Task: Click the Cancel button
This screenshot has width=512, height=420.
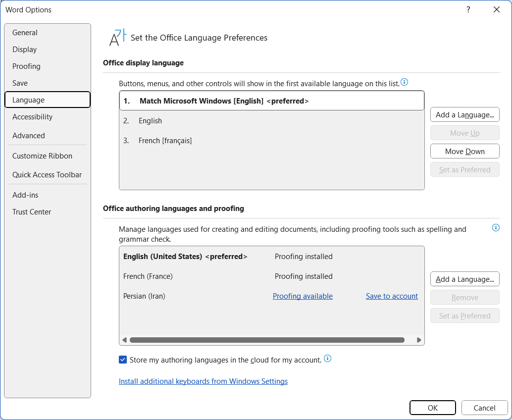Action: click(x=484, y=408)
